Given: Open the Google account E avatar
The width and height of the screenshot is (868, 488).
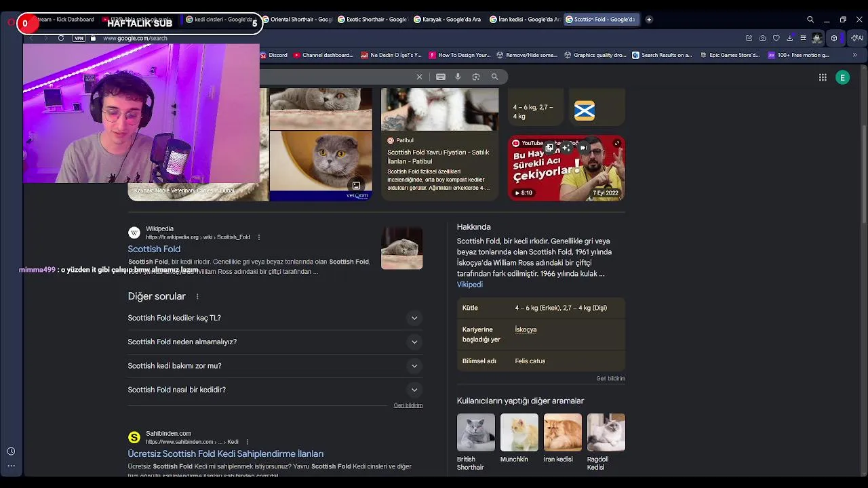Looking at the screenshot, I should pos(843,77).
